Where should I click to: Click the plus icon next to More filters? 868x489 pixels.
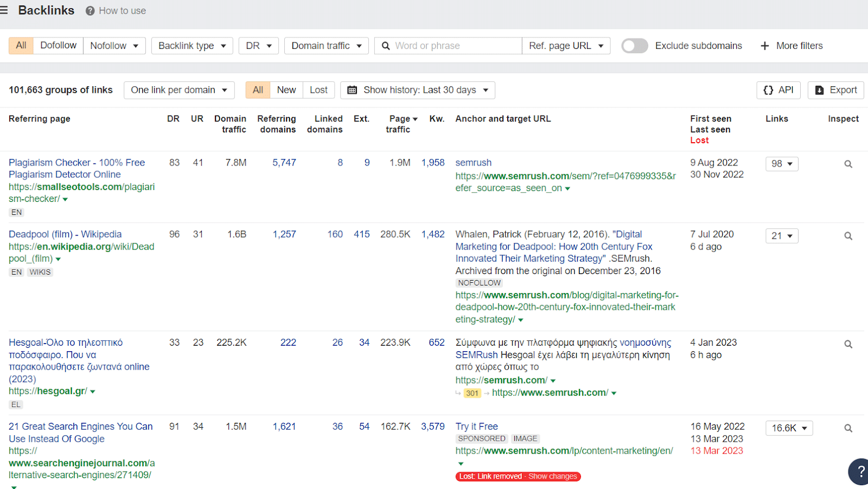765,46
